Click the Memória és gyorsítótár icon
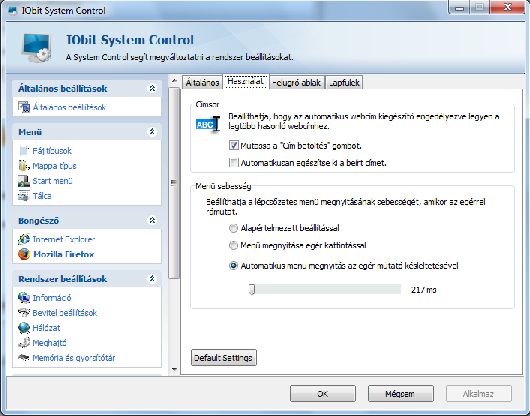 point(24,358)
